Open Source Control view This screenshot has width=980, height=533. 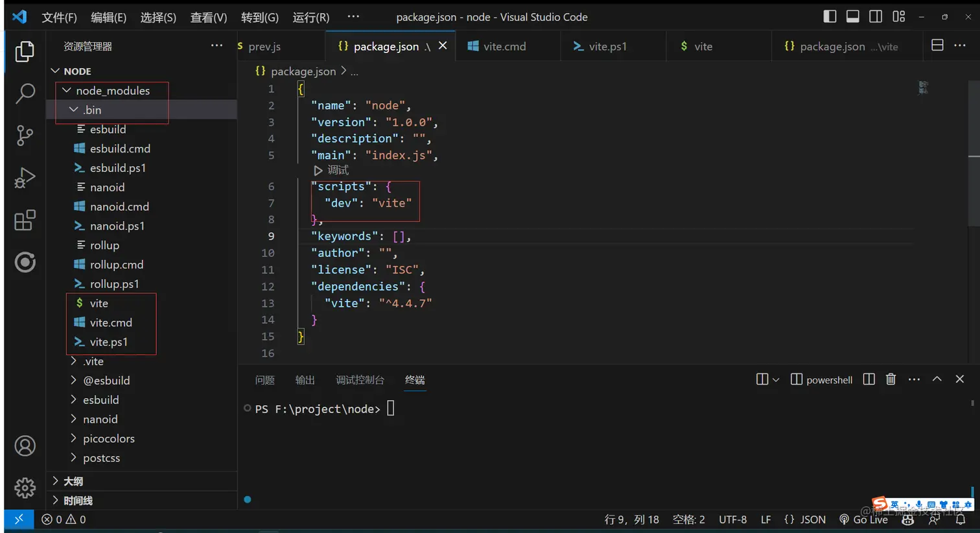coord(25,136)
